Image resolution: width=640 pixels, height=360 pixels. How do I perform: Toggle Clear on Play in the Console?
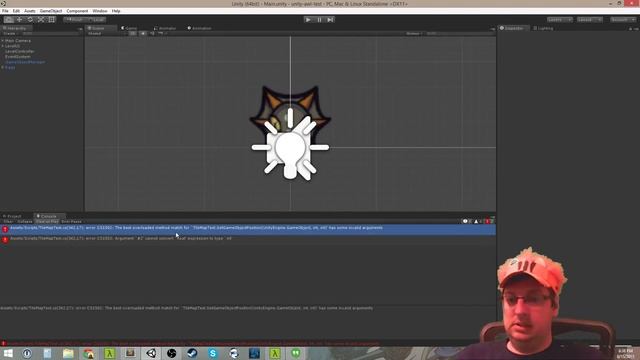coord(47,221)
